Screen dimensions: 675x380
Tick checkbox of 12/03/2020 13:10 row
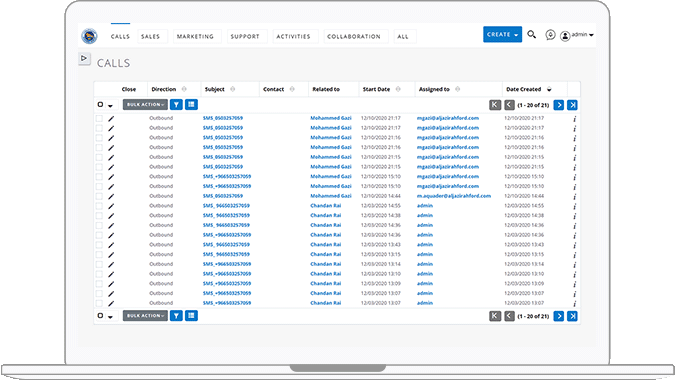click(x=99, y=274)
